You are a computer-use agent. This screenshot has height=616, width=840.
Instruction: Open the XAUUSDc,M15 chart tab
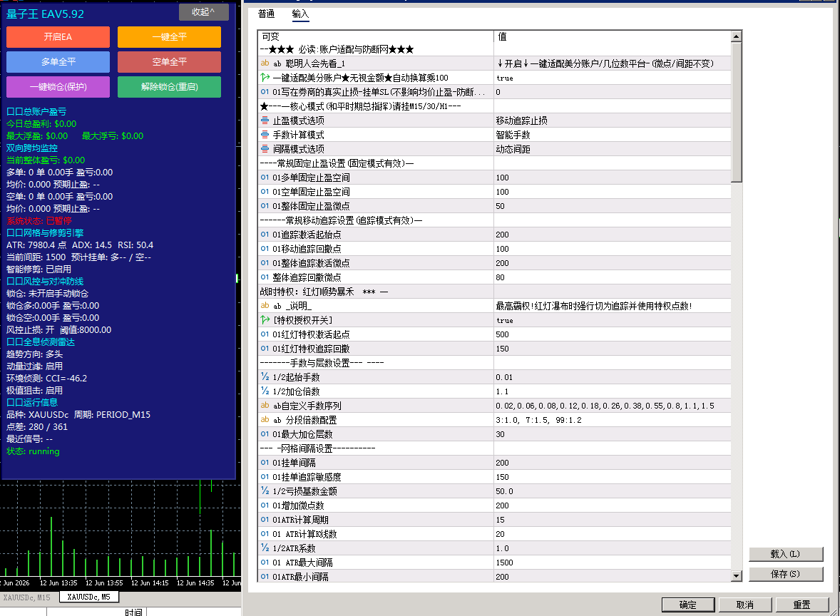27,597
